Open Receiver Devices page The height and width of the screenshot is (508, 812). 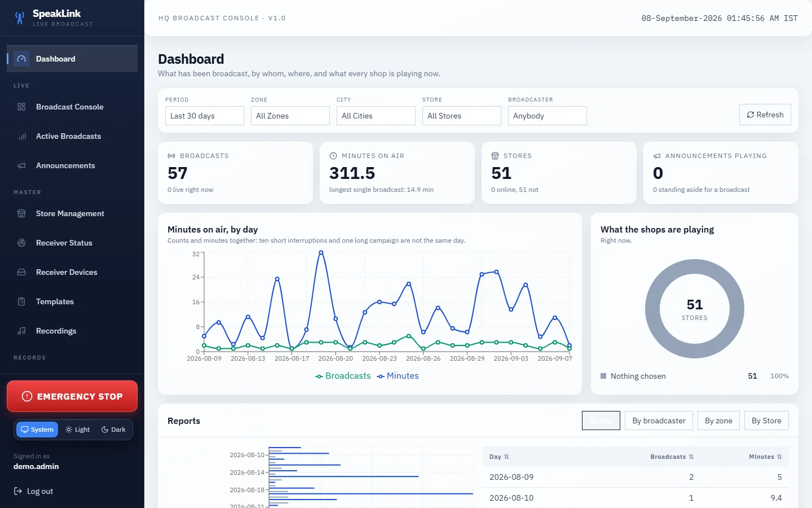[72, 272]
